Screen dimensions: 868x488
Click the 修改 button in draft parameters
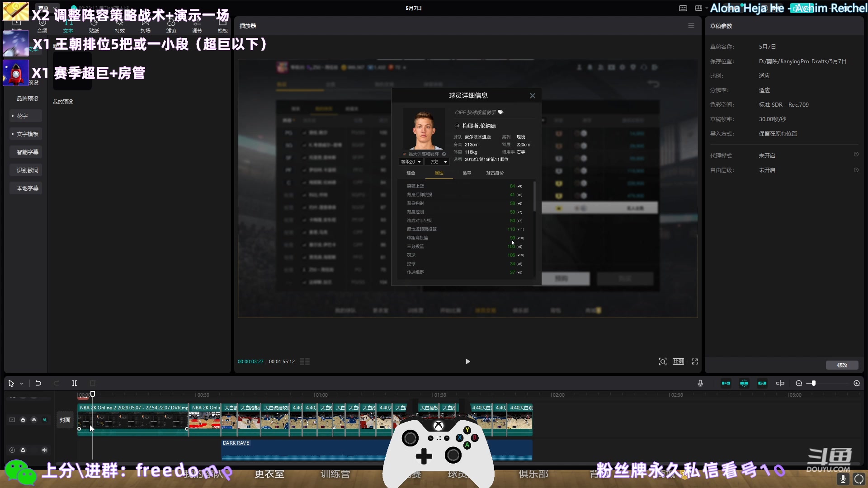[842, 365]
